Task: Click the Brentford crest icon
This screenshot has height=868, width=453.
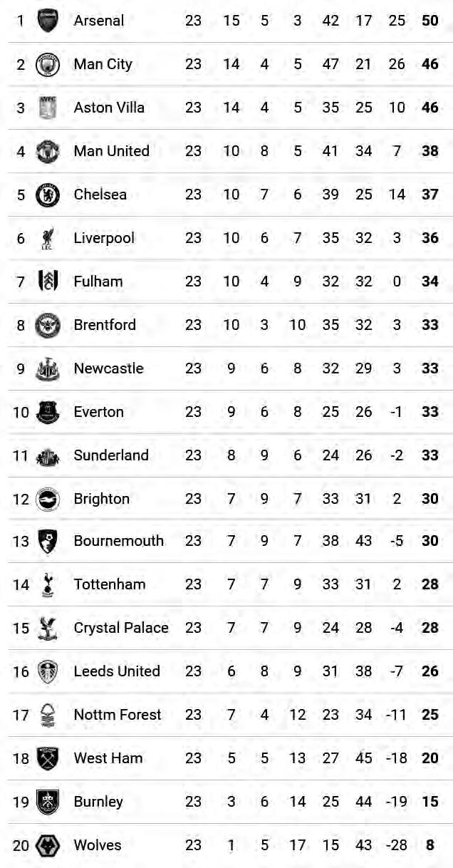Action: [48, 325]
